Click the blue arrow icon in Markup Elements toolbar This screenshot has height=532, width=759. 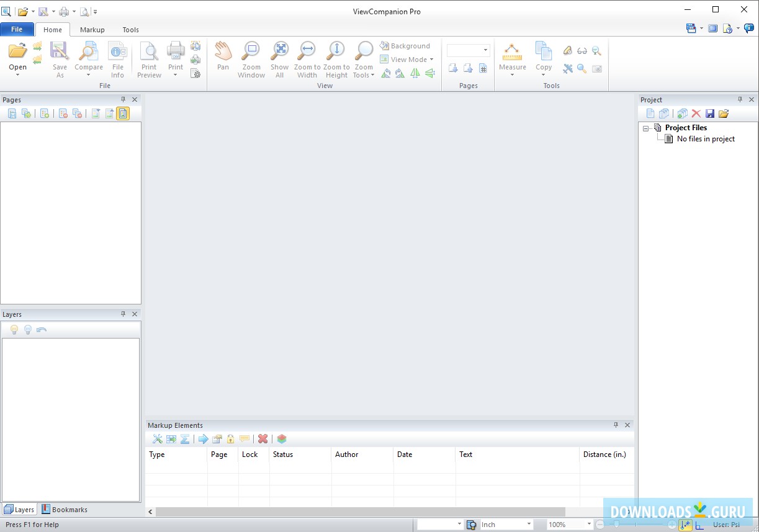coord(203,439)
